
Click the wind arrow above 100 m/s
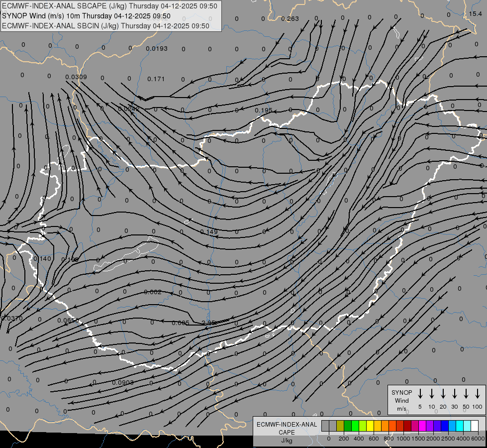pyautogui.click(x=478, y=394)
